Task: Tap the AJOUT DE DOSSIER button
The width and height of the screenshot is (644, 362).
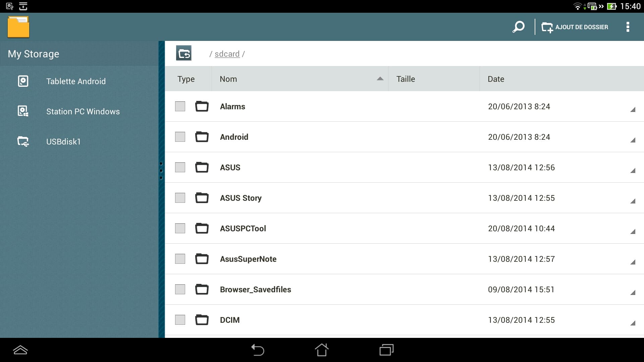Action: click(575, 27)
